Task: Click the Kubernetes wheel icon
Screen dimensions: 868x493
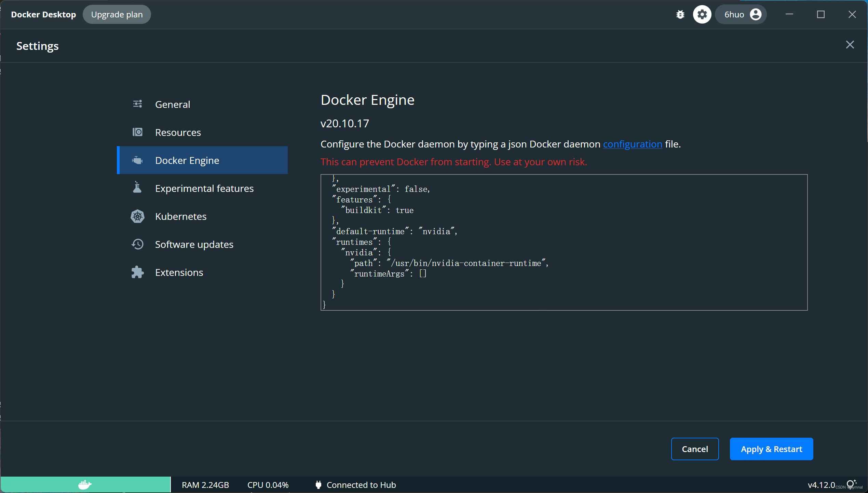Action: [x=137, y=216]
